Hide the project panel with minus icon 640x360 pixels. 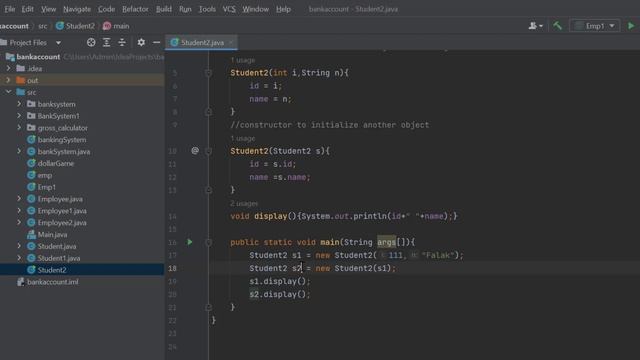(156, 42)
